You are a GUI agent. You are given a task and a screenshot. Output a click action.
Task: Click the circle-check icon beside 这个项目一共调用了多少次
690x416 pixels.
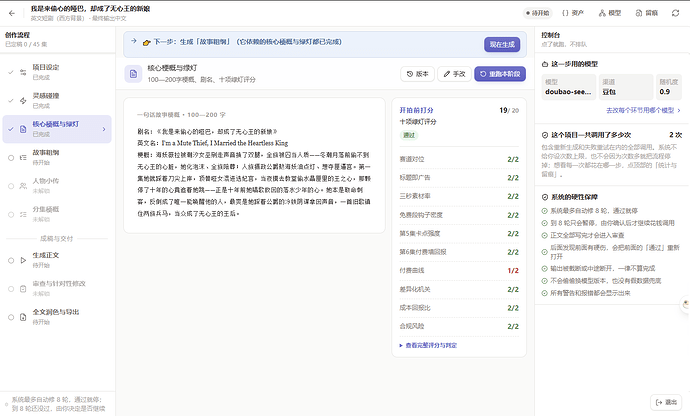(545, 135)
